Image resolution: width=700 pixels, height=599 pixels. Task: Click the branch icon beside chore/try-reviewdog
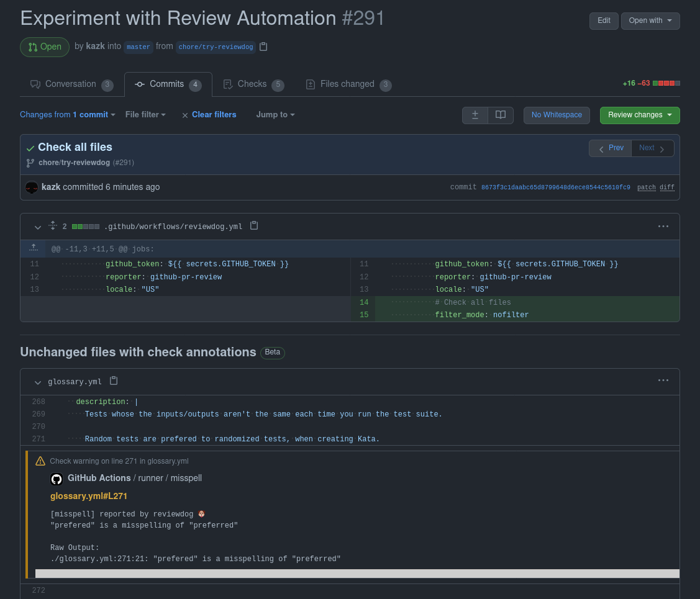tap(30, 163)
